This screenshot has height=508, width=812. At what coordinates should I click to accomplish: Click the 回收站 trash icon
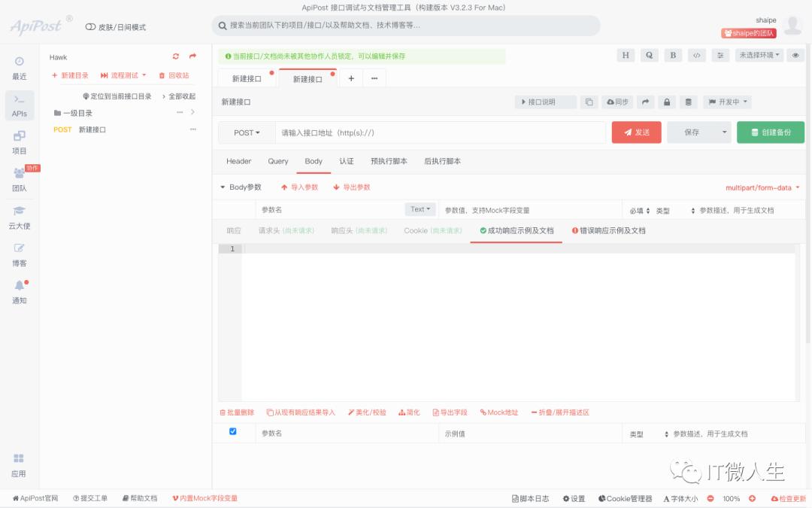click(x=171, y=75)
